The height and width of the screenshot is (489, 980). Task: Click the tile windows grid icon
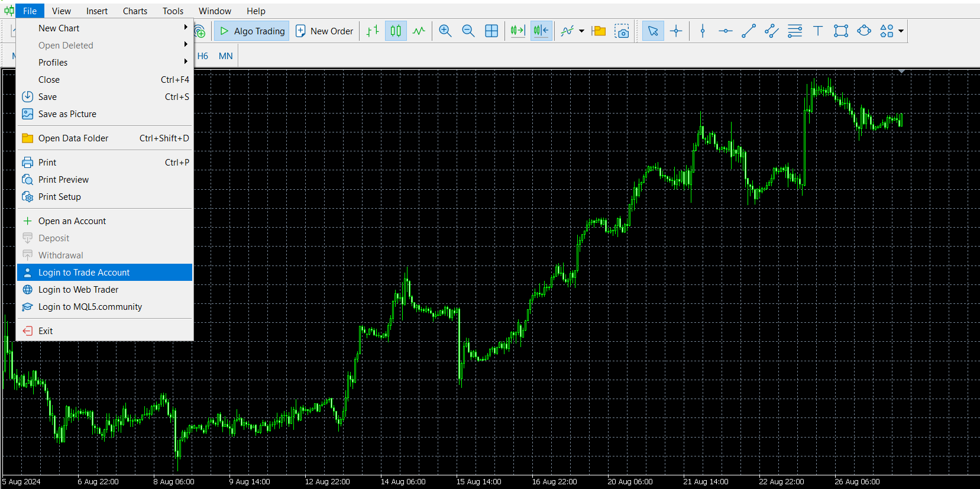coord(491,31)
